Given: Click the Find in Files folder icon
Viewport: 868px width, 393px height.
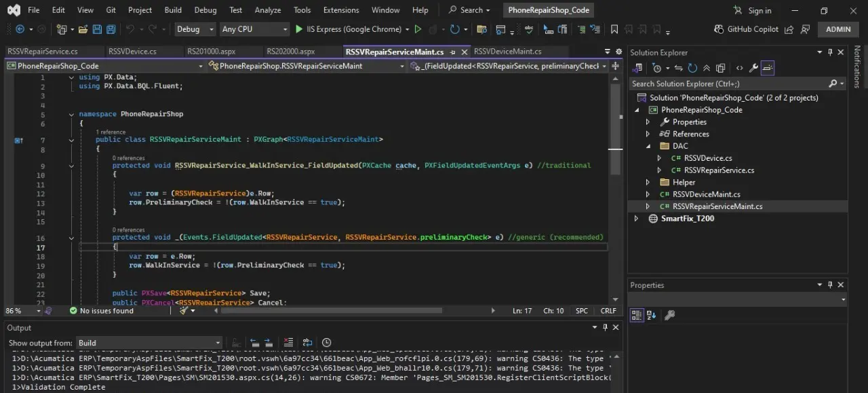Looking at the screenshot, I should [x=481, y=29].
